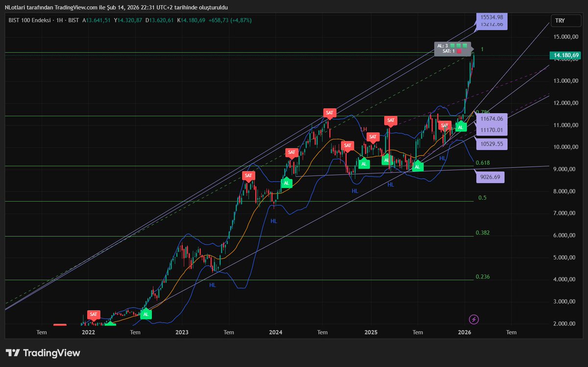Click the 2025 label on time axis

click(x=371, y=332)
